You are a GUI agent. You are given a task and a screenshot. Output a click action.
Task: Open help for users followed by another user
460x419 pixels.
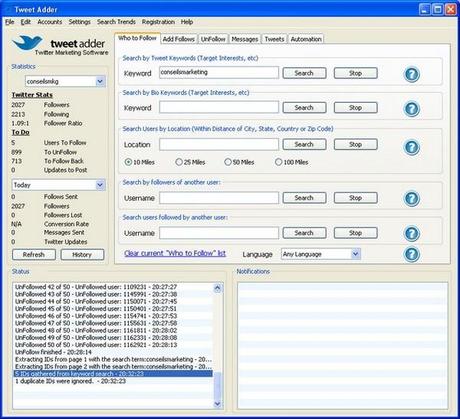click(x=412, y=233)
